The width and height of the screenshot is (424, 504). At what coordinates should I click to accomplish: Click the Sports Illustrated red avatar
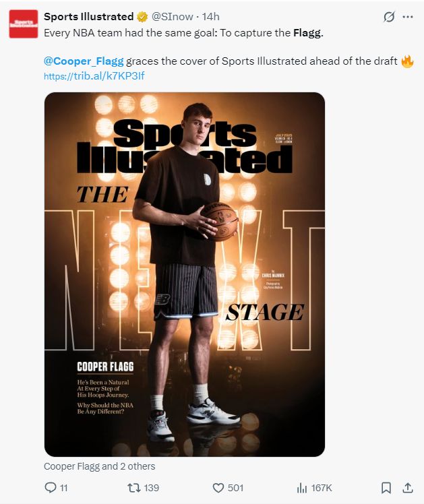point(24,24)
